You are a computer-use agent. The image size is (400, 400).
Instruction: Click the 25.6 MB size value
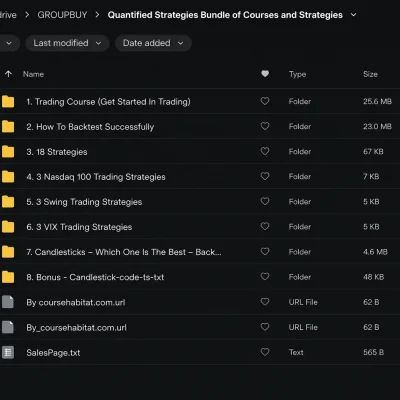[377, 101]
